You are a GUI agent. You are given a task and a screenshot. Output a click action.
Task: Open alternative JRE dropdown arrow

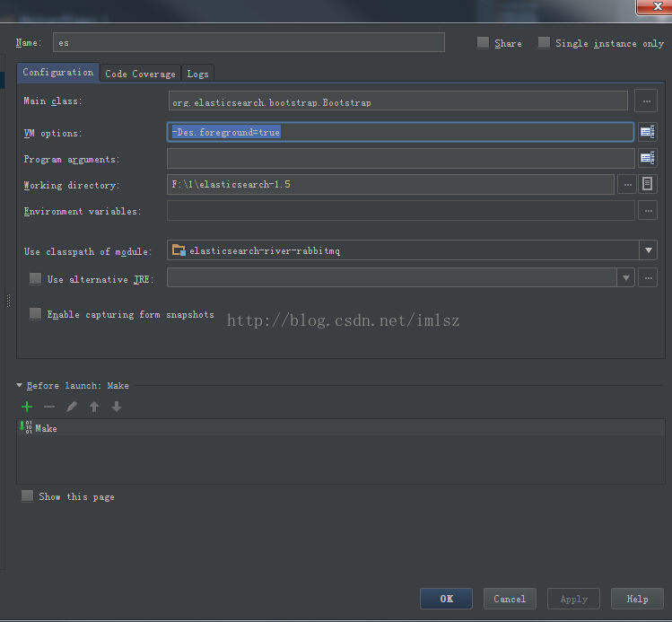[625, 278]
